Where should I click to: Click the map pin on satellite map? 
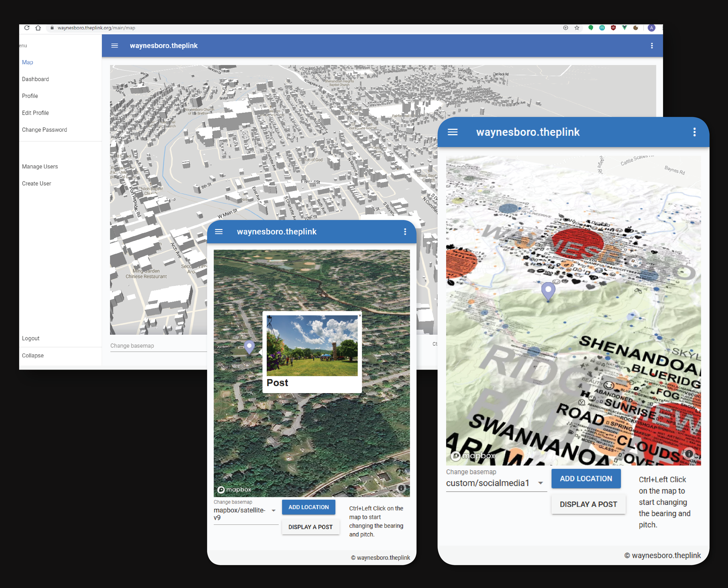pyautogui.click(x=249, y=347)
